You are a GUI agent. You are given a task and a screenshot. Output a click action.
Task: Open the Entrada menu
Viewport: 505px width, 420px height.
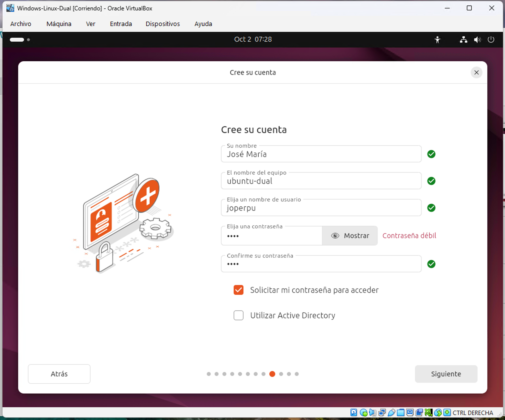[x=121, y=24]
